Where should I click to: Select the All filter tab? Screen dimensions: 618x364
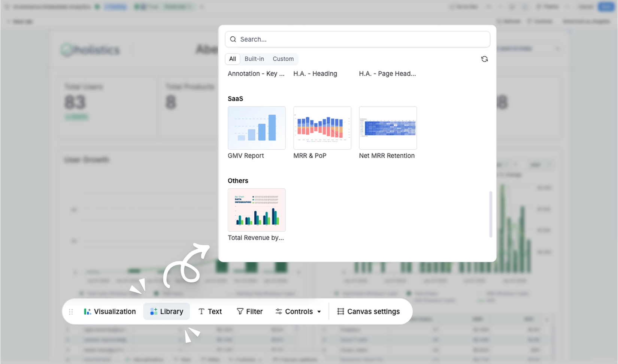[x=232, y=59]
